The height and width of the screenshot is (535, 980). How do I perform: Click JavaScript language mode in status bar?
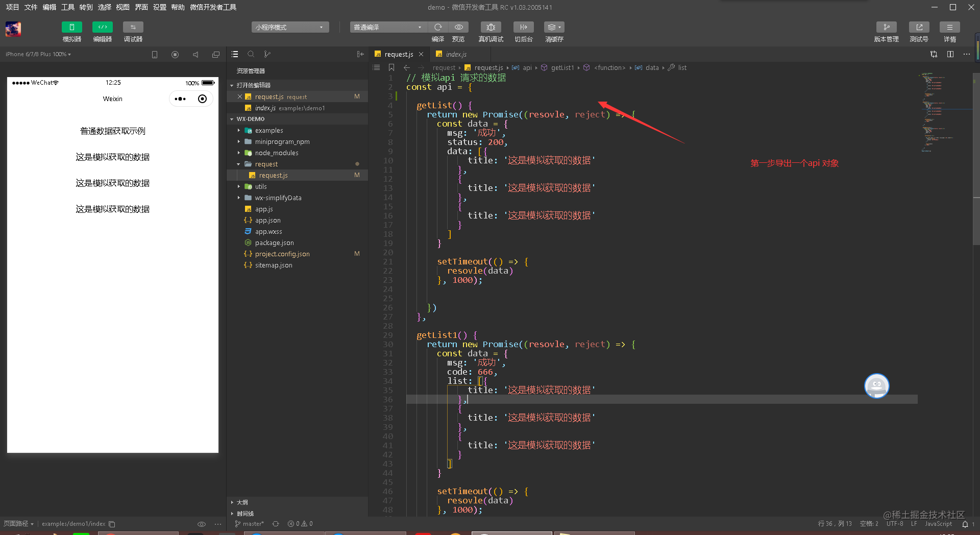938,524
